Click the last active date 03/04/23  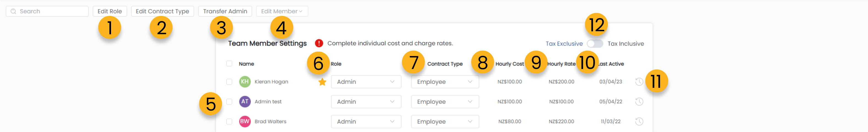(x=611, y=82)
